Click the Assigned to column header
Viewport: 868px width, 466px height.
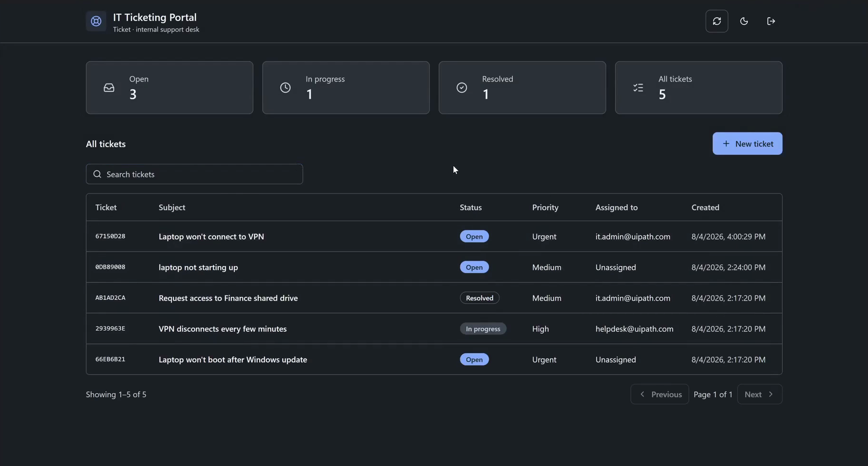point(616,207)
